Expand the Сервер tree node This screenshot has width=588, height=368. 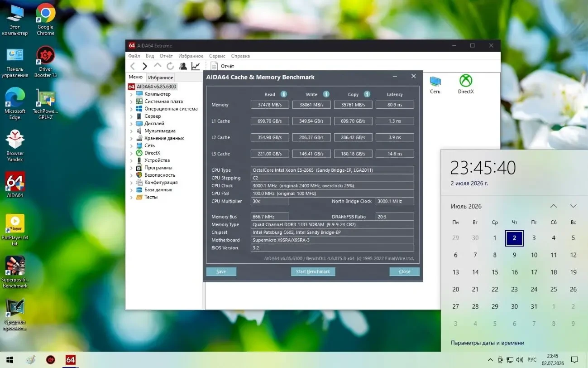pyautogui.click(x=131, y=116)
